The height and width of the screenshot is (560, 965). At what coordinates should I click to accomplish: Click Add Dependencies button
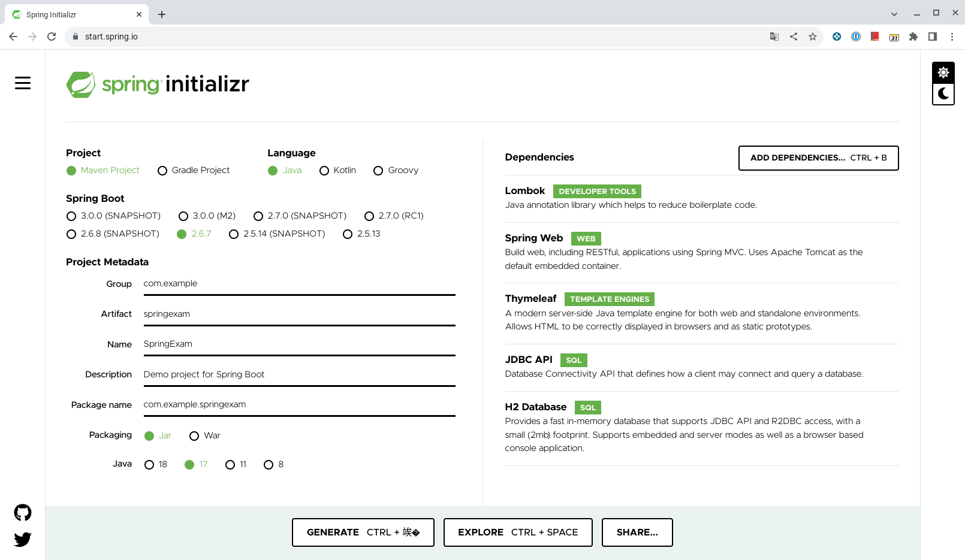[x=818, y=158]
